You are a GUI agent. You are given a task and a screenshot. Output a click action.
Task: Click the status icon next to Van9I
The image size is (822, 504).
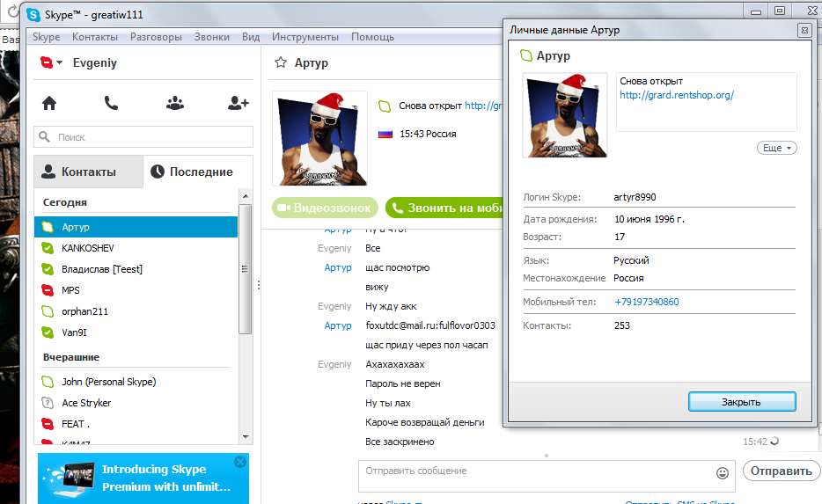tap(48, 332)
